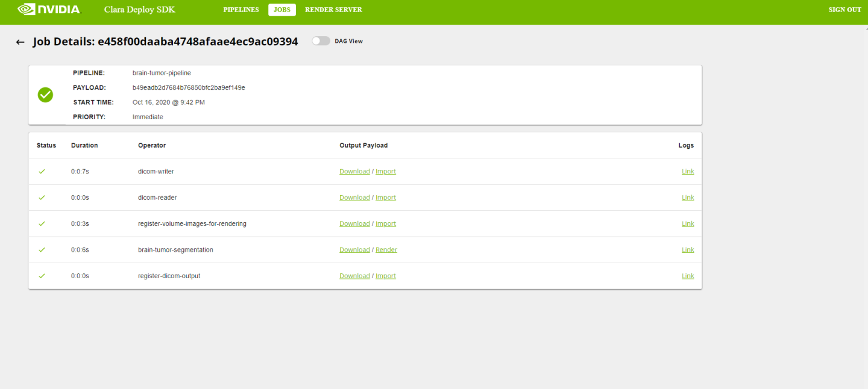Go to the Render Server tab
This screenshot has height=389, width=868.
pos(333,10)
